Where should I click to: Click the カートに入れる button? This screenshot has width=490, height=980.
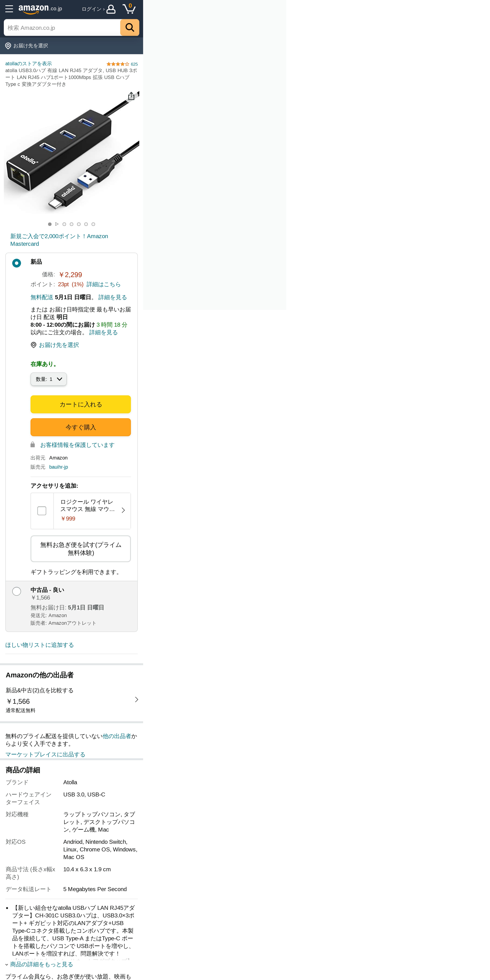coord(81,404)
